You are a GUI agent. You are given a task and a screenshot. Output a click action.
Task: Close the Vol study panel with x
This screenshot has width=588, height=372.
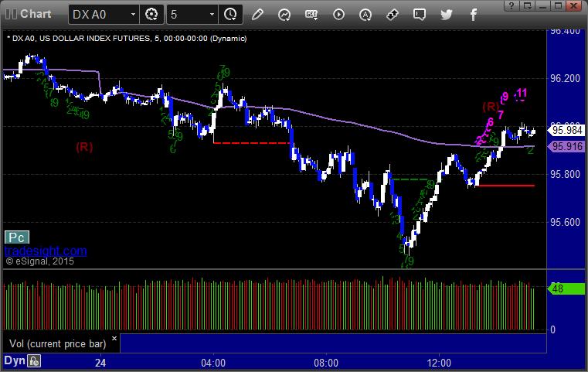[114, 338]
